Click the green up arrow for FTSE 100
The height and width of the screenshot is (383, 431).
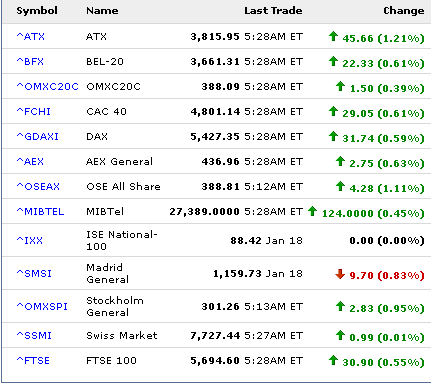pos(333,360)
